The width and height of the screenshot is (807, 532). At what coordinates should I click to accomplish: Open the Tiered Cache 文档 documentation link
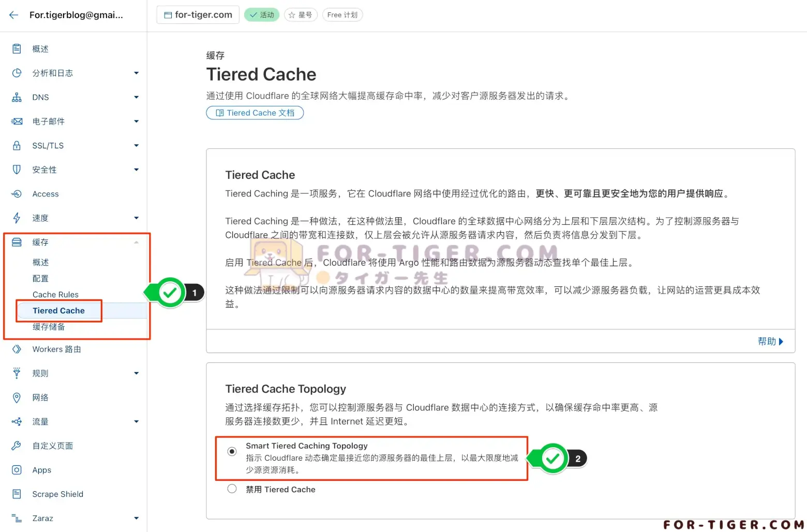(x=255, y=113)
